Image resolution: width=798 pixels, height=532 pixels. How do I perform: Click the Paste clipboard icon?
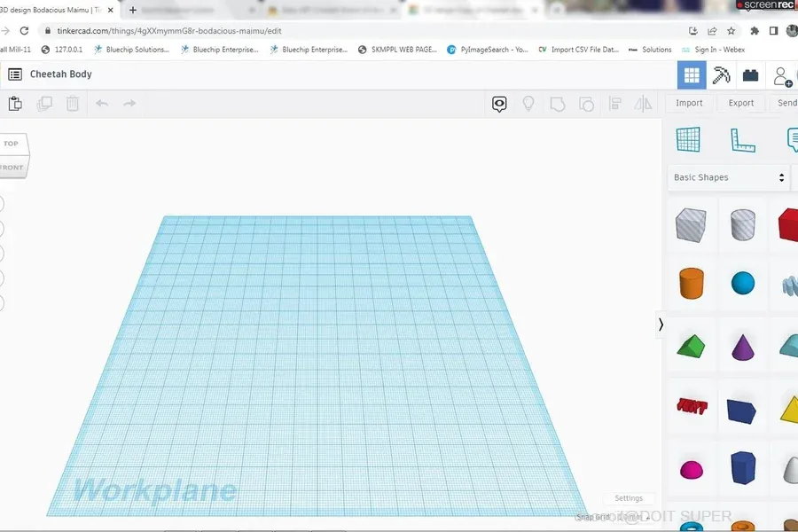[15, 104]
